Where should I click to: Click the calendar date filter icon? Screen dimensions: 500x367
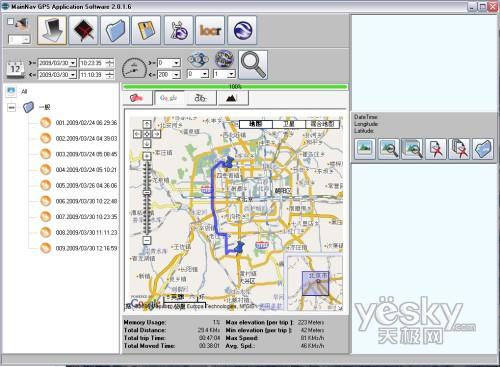15,69
